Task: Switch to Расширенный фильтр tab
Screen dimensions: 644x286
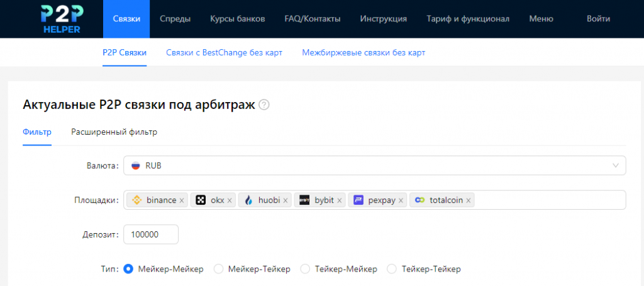Action: pos(114,132)
